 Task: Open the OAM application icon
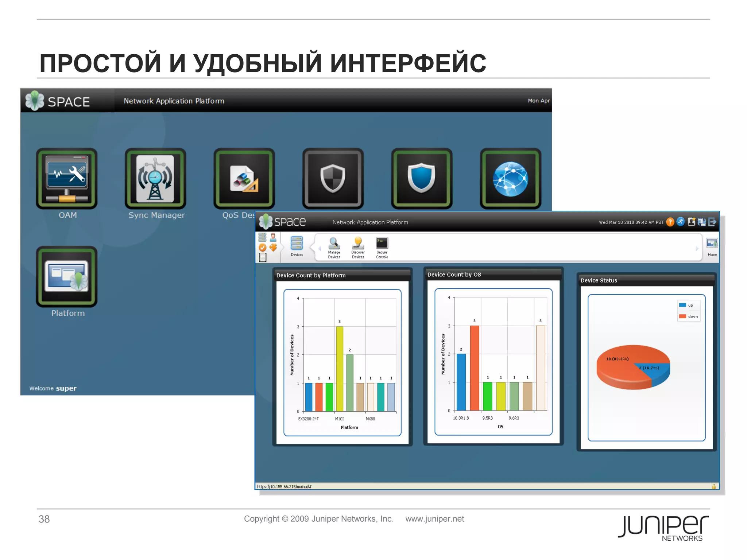[67, 178]
